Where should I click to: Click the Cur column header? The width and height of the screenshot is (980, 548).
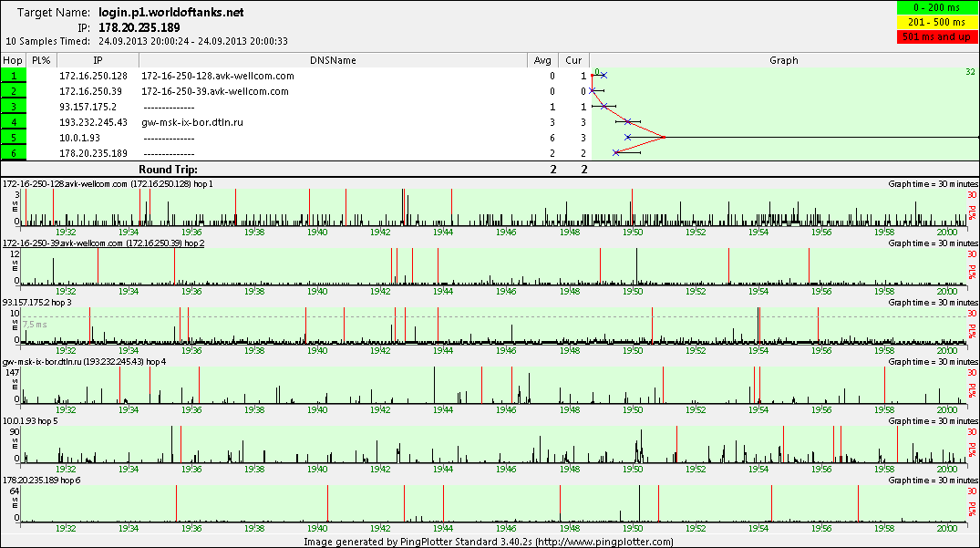(x=573, y=60)
